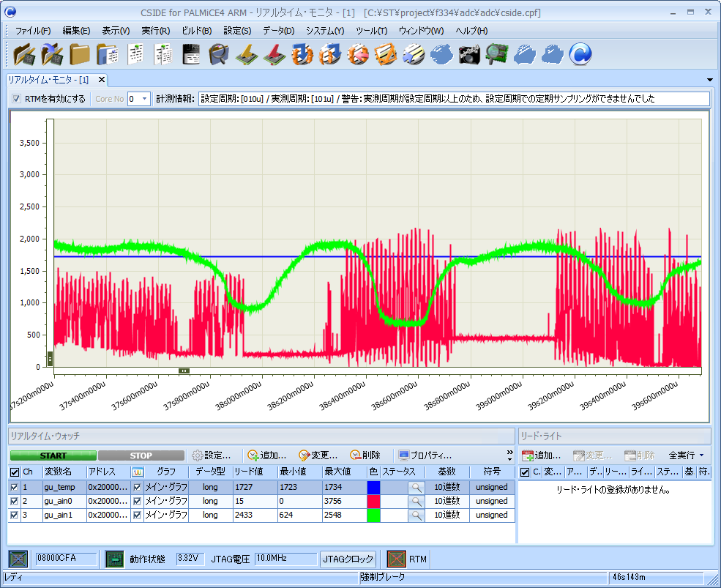721x588 pixels.
Task: Click the horizontal time-axis slider handle
Action: (184, 371)
